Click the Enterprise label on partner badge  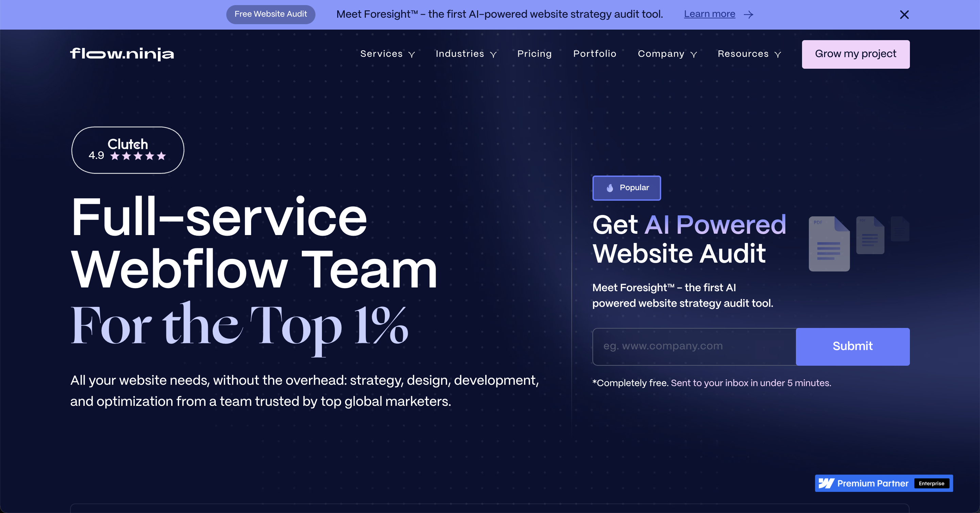click(931, 483)
